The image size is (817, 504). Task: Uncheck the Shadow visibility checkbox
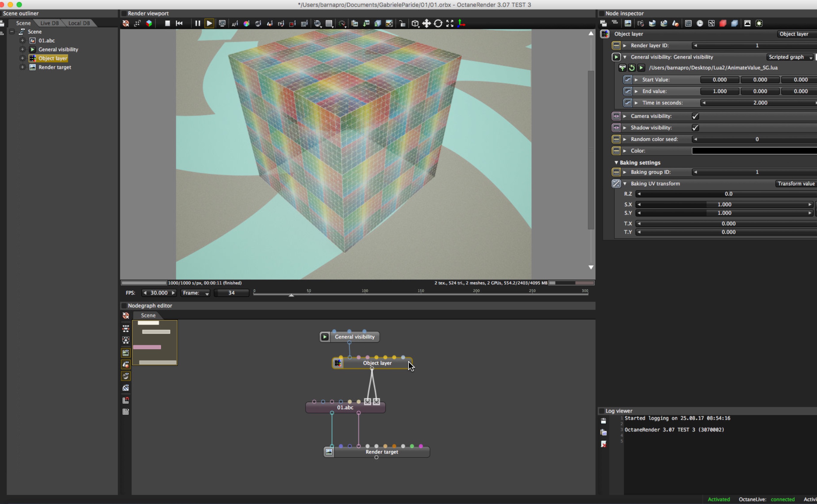[x=695, y=128]
